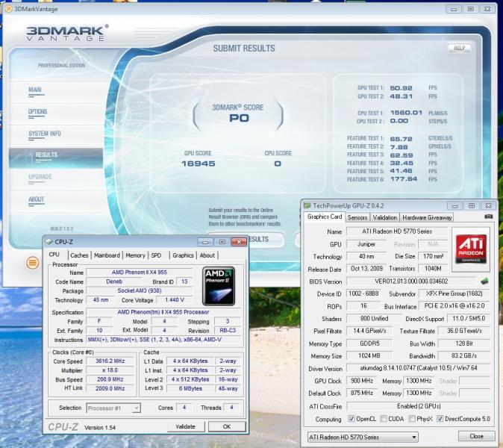This screenshot has width=503, height=448.
Task: Click the Core Speed 3616.2 MHz value
Action: click(110, 361)
